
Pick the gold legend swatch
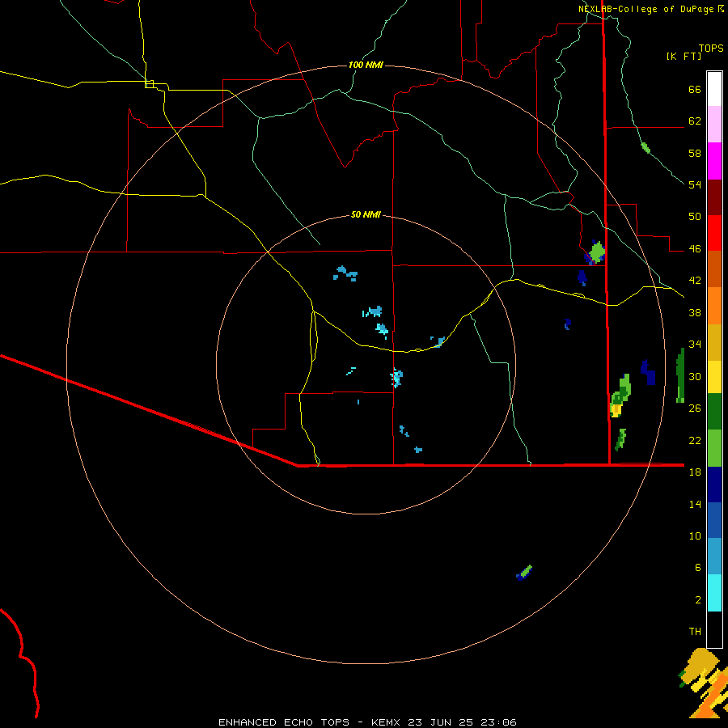point(714,342)
